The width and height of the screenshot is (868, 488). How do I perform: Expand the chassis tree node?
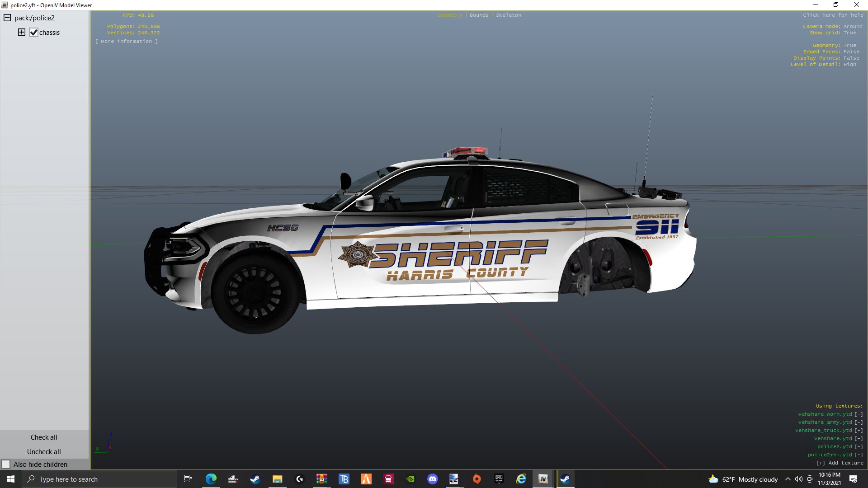point(21,32)
